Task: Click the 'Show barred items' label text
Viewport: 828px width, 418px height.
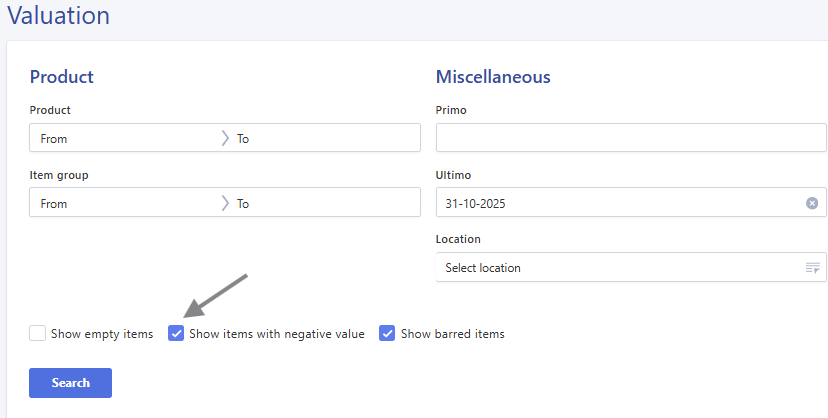Action: pos(452,334)
